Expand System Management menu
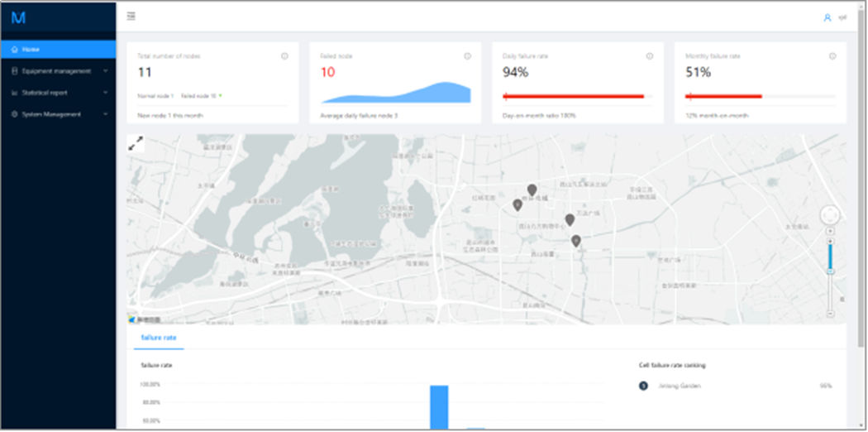Screen dimensions: 868x432 pos(106,114)
